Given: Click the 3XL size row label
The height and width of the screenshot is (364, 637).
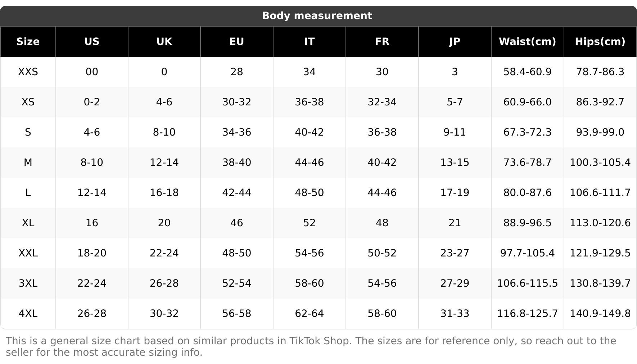Looking at the screenshot, I should coord(28,283).
